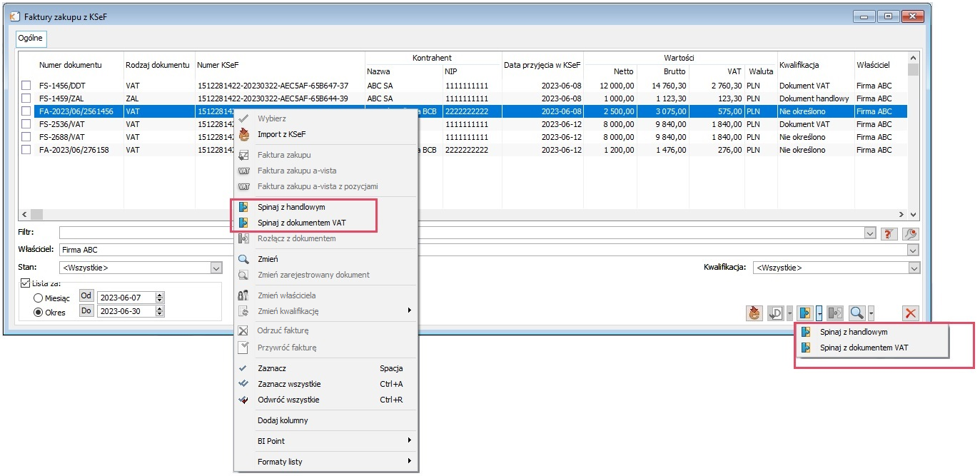Open the Filtr field dropdown arrow
Viewport: 980px width, 476px height.
(x=869, y=233)
